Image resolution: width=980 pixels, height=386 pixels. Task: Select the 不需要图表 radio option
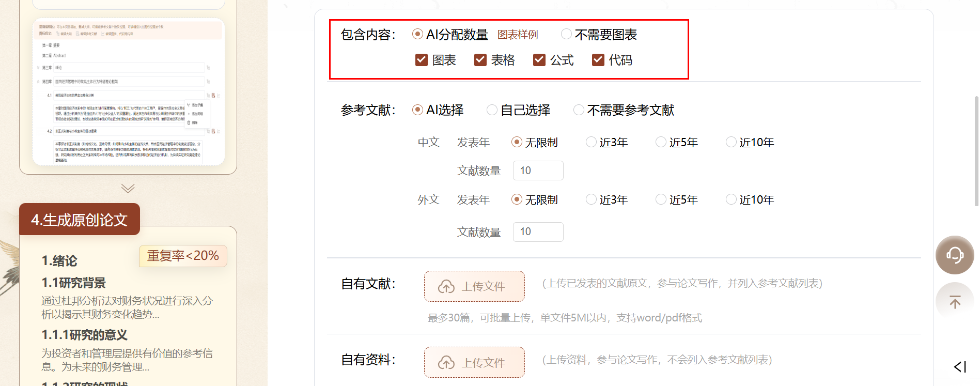[x=566, y=34]
